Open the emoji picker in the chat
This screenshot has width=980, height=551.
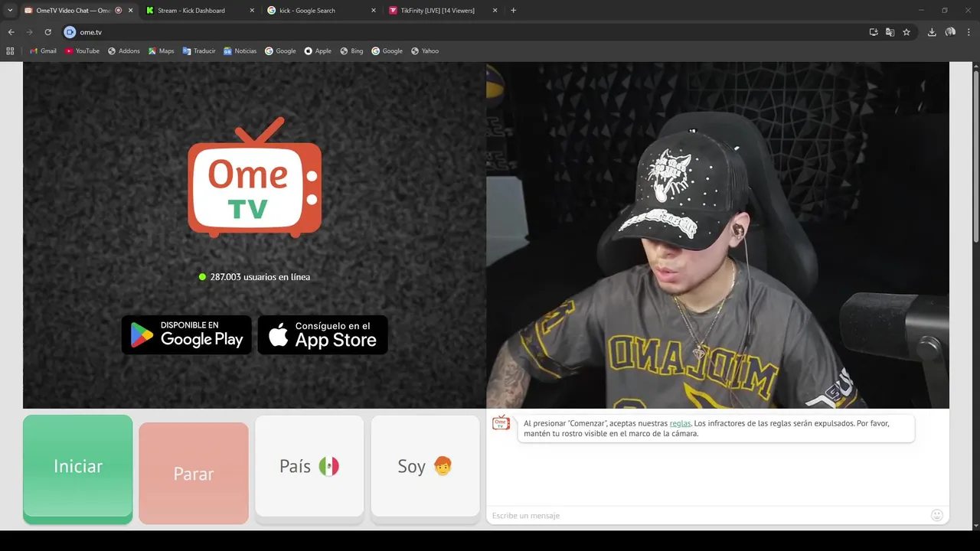(x=936, y=515)
